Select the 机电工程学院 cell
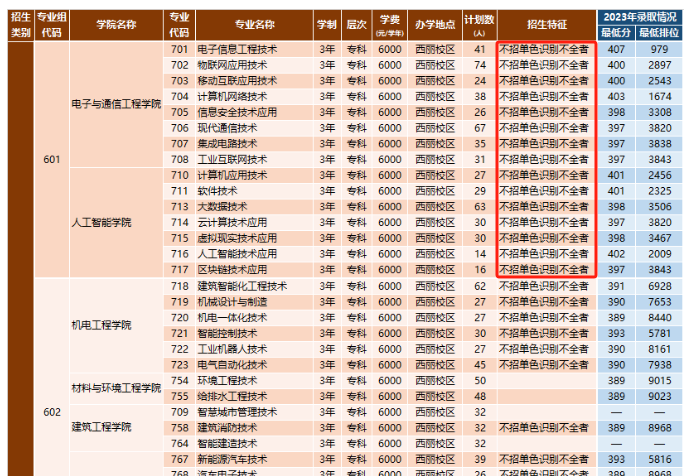The width and height of the screenshot is (688, 476). click(x=116, y=325)
